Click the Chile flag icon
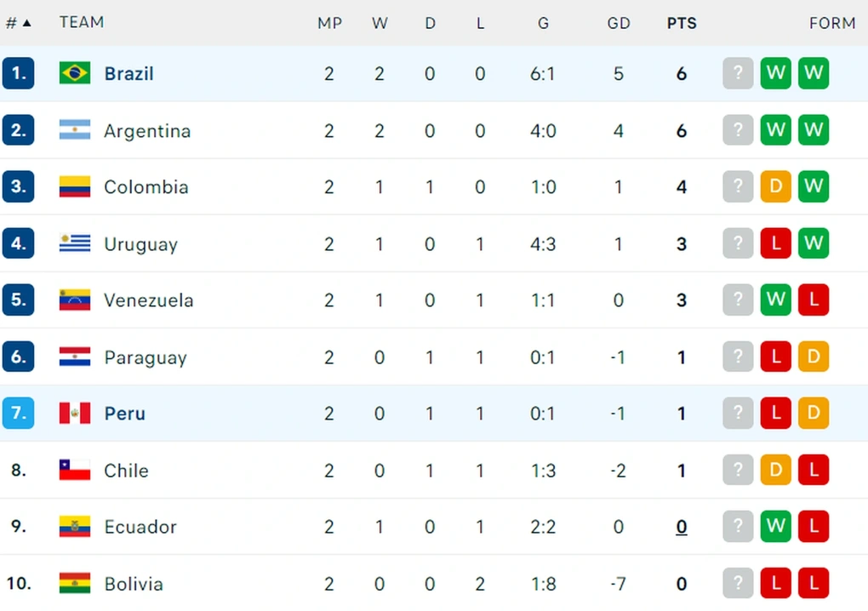868x611 pixels. [75, 470]
